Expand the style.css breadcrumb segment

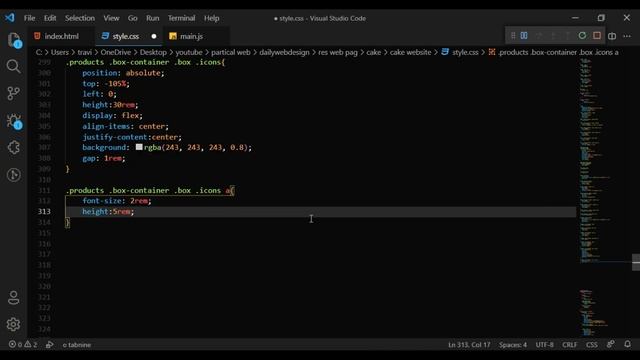pos(465,52)
